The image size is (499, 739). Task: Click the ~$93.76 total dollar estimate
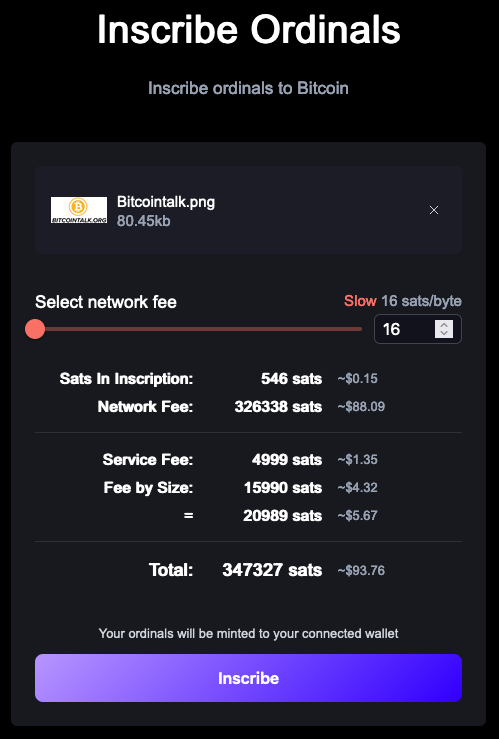click(361, 570)
